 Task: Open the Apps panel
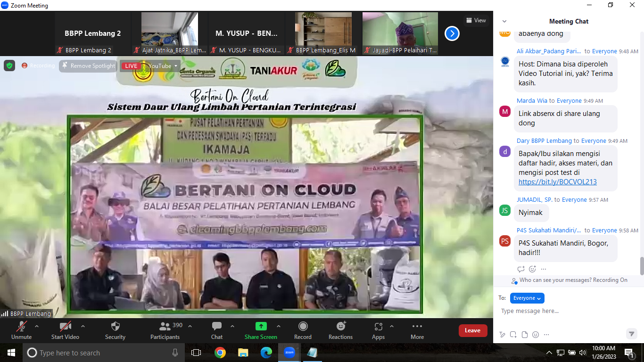tap(378, 330)
